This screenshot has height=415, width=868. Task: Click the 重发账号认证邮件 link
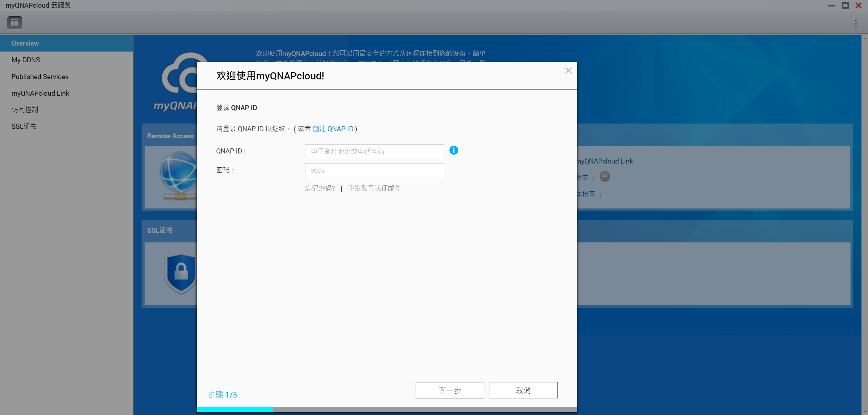(x=374, y=188)
